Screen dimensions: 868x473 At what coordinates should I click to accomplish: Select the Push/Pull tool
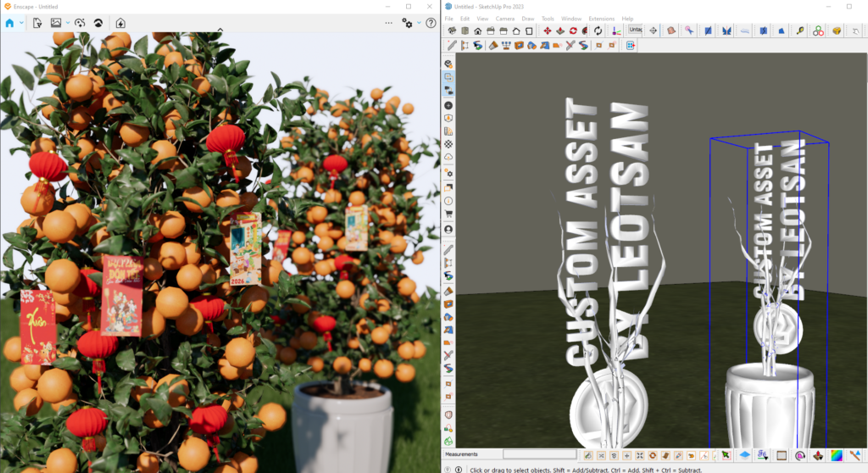[560, 31]
